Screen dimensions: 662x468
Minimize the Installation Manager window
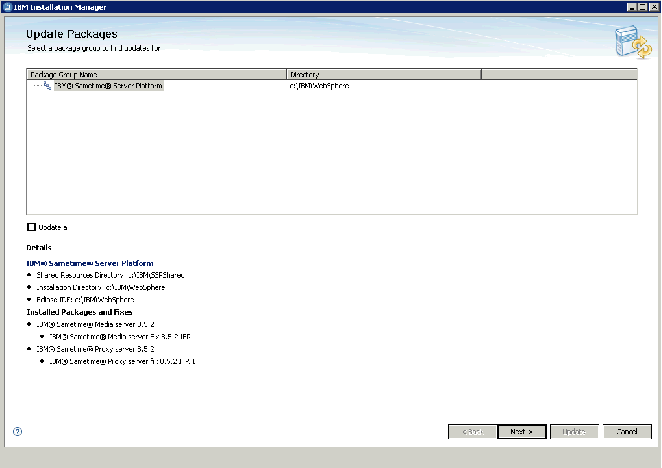point(629,6)
